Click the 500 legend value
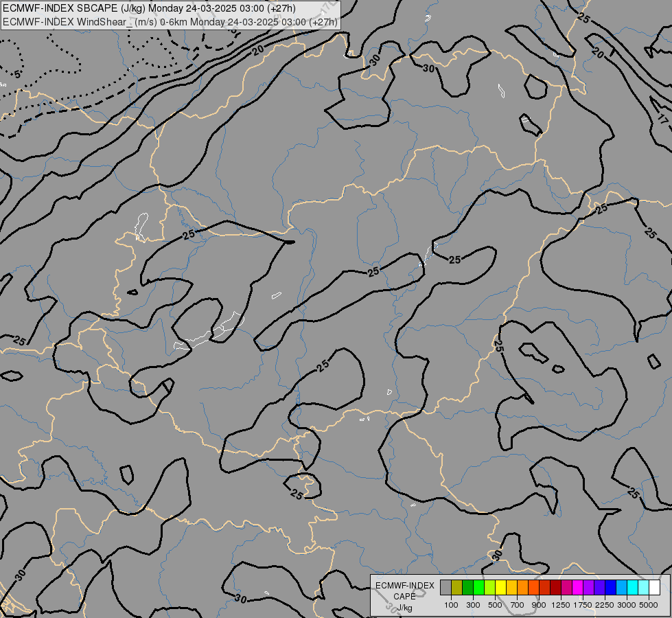Screen dimensions: 672x618 pos(495,605)
